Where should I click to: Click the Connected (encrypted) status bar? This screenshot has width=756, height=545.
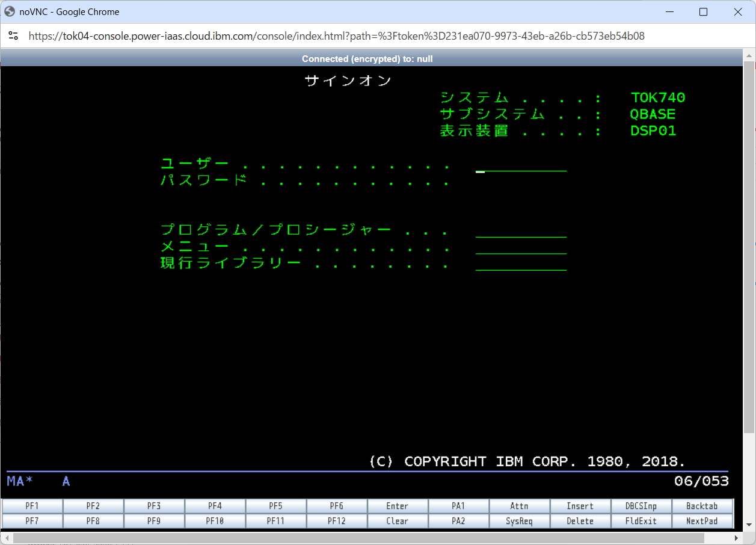click(x=367, y=58)
